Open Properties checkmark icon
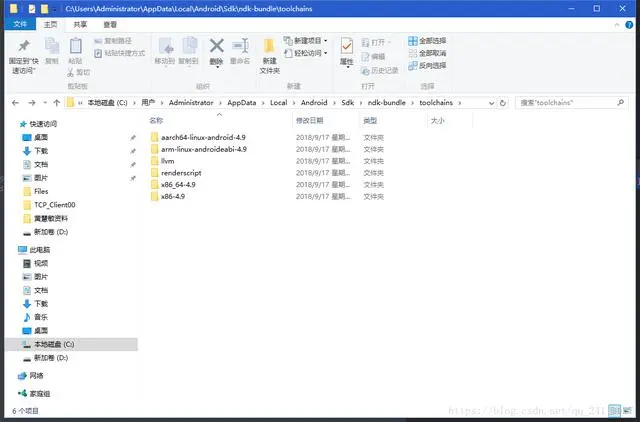This screenshot has width=640, height=422. pyautogui.click(x=347, y=47)
